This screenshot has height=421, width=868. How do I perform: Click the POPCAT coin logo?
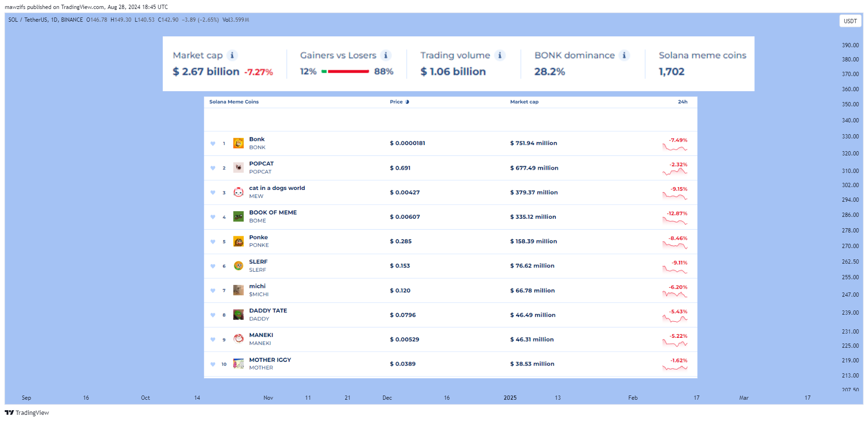coord(238,168)
